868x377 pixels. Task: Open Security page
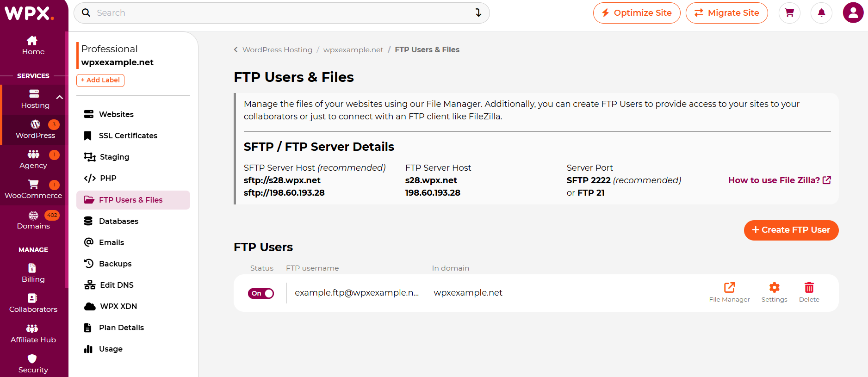33,364
